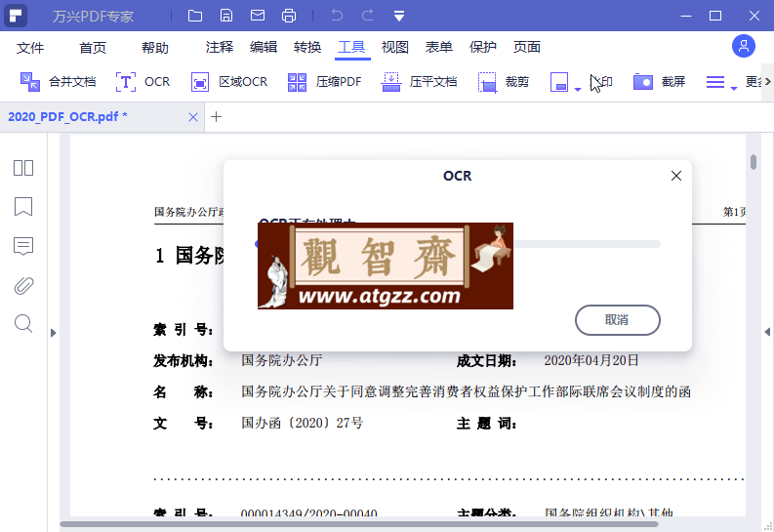Open the 文件 menu
774x532 pixels.
tap(30, 48)
